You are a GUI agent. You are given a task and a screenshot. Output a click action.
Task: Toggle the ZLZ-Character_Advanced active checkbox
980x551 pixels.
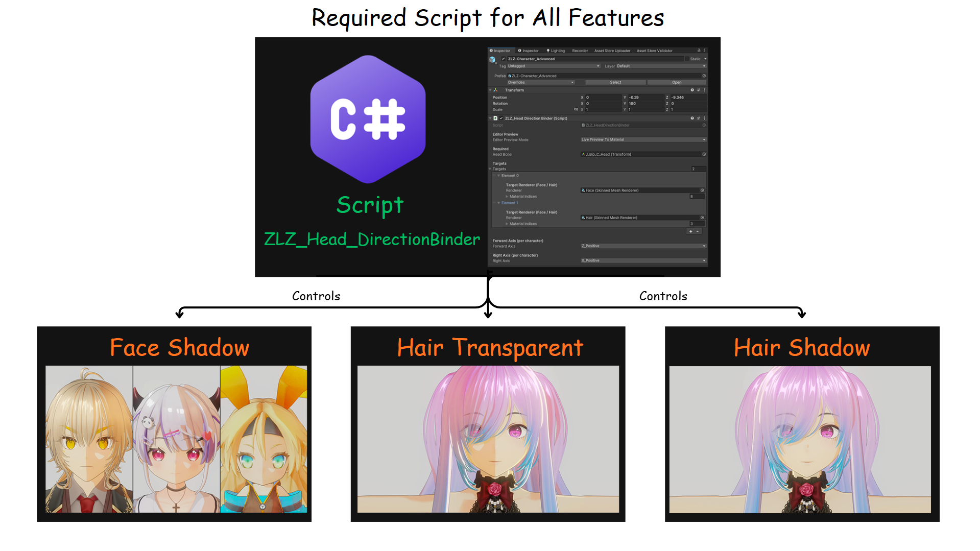click(503, 59)
